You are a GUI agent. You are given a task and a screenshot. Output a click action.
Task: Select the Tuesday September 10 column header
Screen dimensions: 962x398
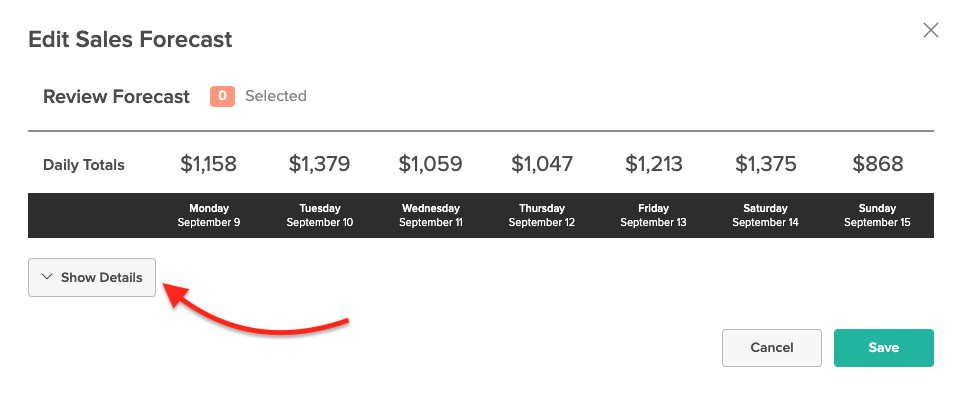coord(320,215)
